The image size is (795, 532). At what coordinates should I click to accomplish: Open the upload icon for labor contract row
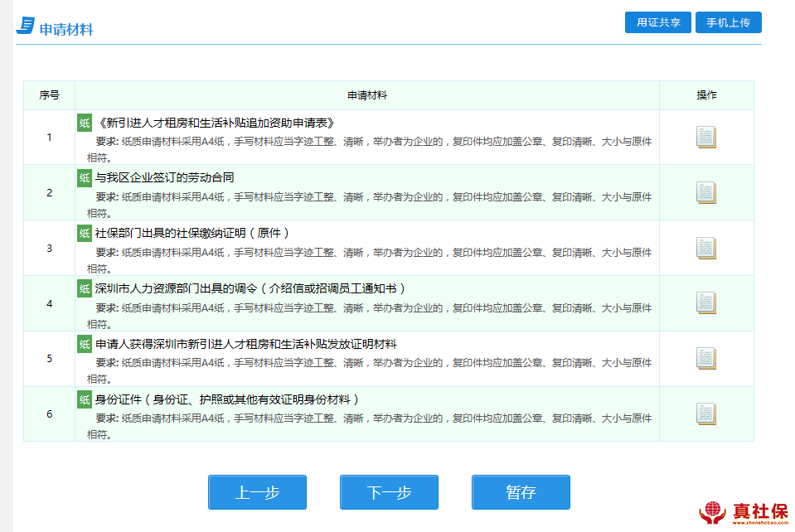point(705,193)
